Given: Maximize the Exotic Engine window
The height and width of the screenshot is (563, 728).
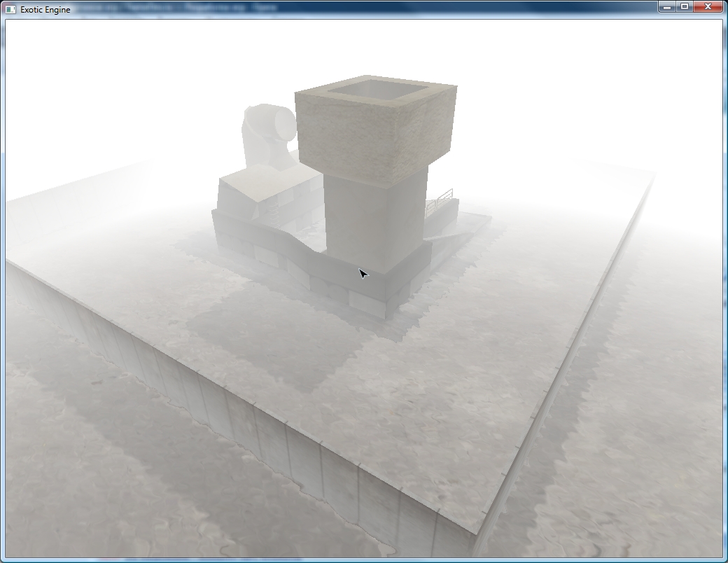Looking at the screenshot, I should pyautogui.click(x=685, y=7).
